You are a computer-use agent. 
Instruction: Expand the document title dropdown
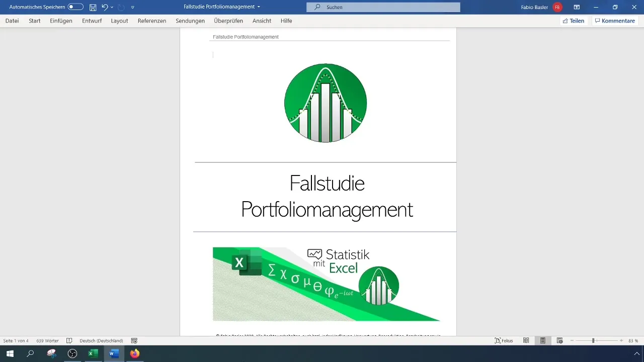pos(259,7)
